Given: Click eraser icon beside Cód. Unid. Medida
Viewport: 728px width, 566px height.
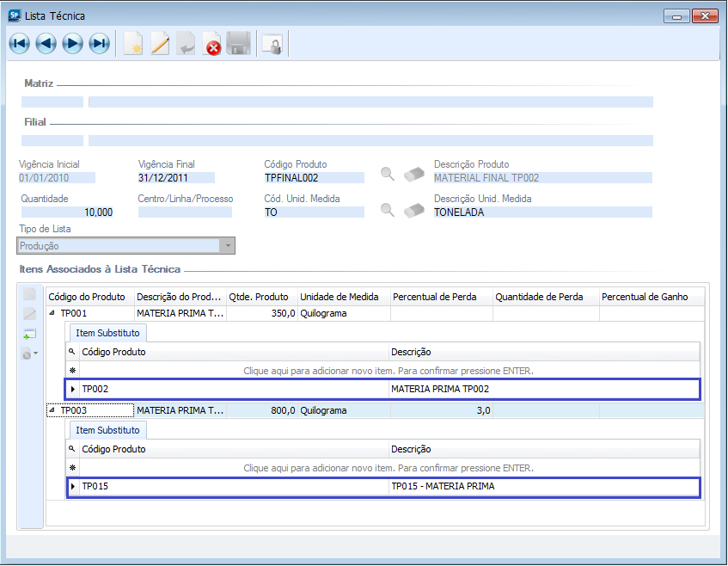Looking at the screenshot, I should coord(414,209).
